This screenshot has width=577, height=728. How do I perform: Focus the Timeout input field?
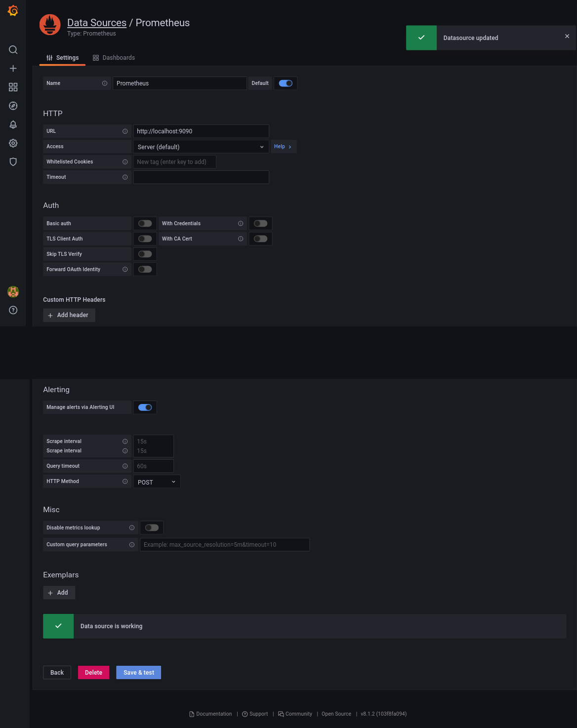pos(201,177)
